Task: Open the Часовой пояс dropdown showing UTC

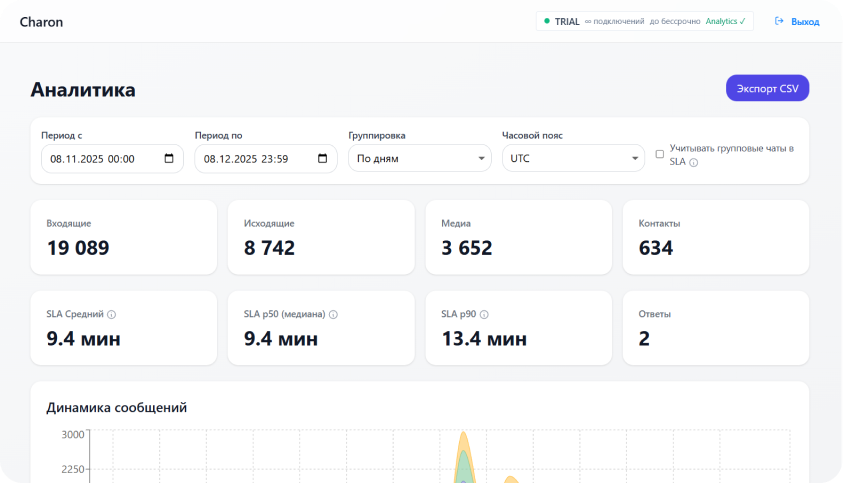Action: (573, 158)
